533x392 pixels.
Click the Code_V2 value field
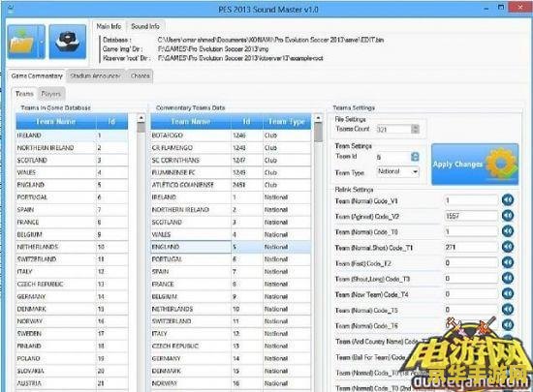click(471, 216)
